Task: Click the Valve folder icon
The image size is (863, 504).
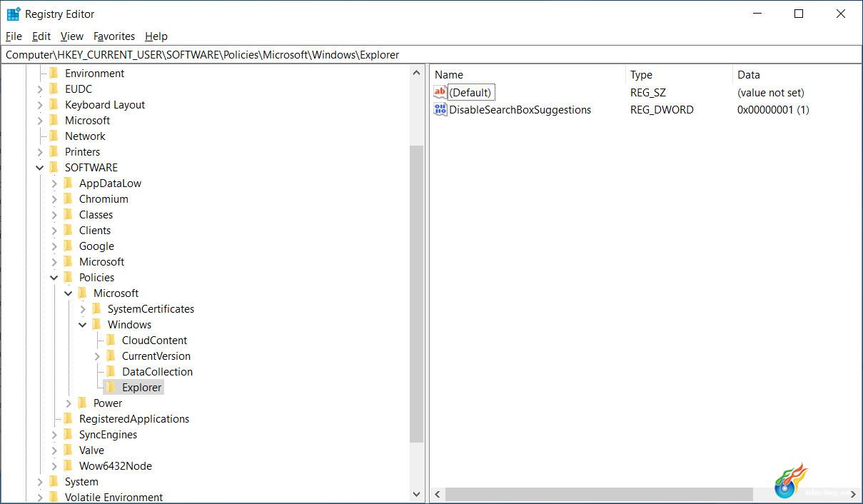Action: pyautogui.click(x=68, y=450)
